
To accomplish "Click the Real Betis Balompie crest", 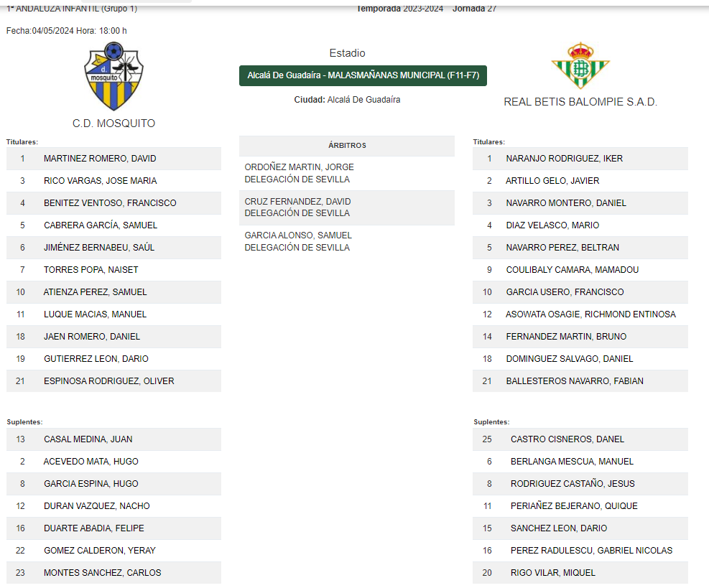I will (580, 66).
